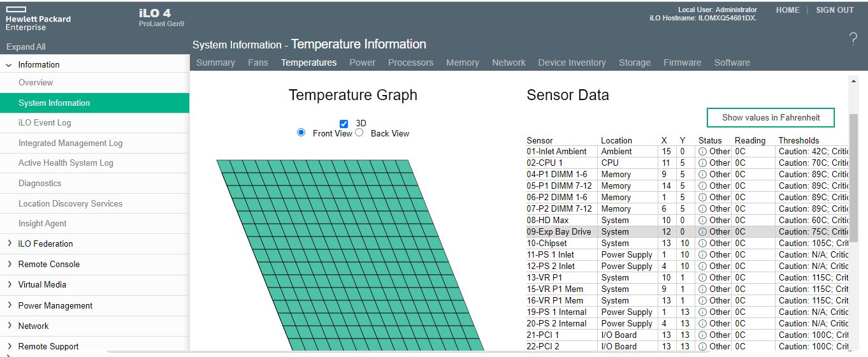Image resolution: width=868 pixels, height=357 pixels.
Task: Open Insight Agent in the sidebar
Action: [x=94, y=224]
